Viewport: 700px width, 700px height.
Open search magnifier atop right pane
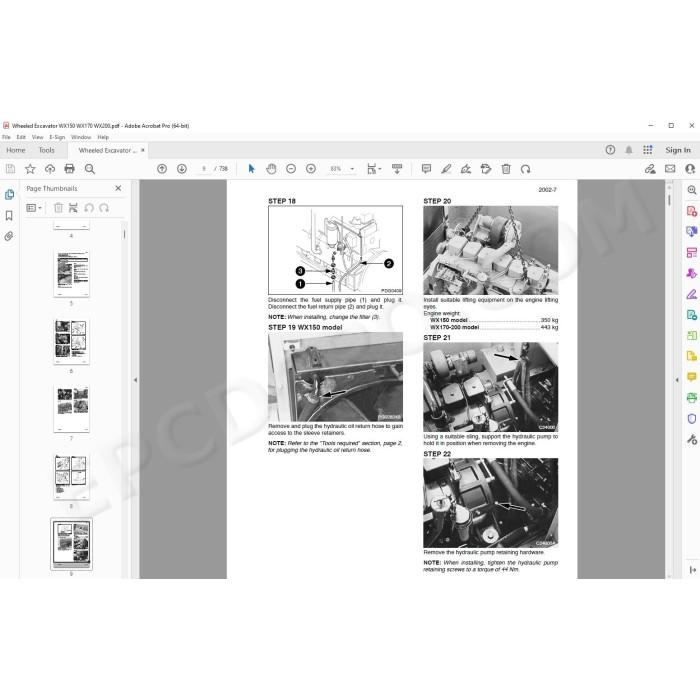(692, 190)
